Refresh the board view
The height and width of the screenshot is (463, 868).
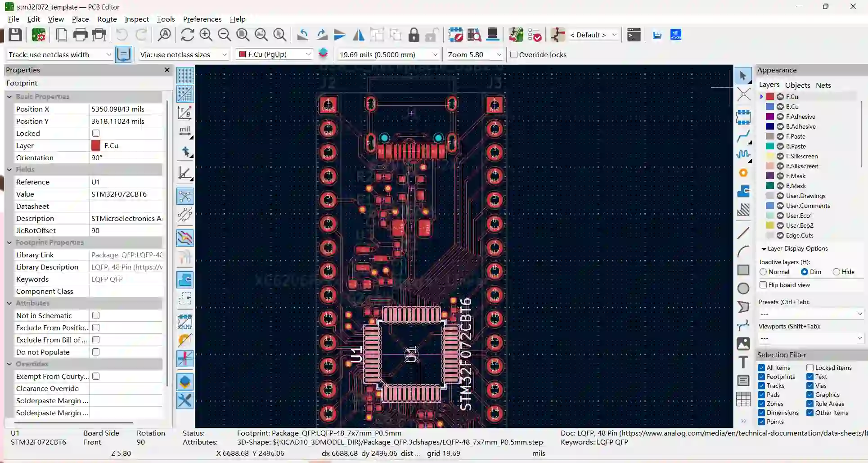187,35
